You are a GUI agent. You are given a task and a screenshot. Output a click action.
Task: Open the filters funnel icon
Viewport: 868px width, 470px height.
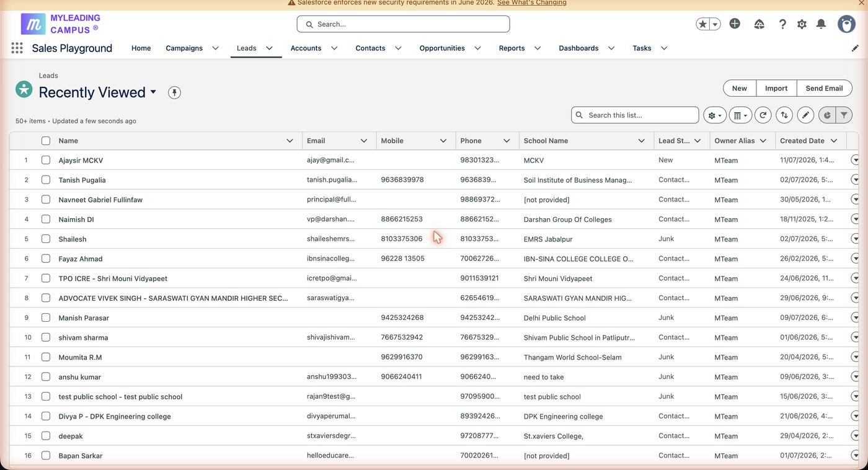844,115
